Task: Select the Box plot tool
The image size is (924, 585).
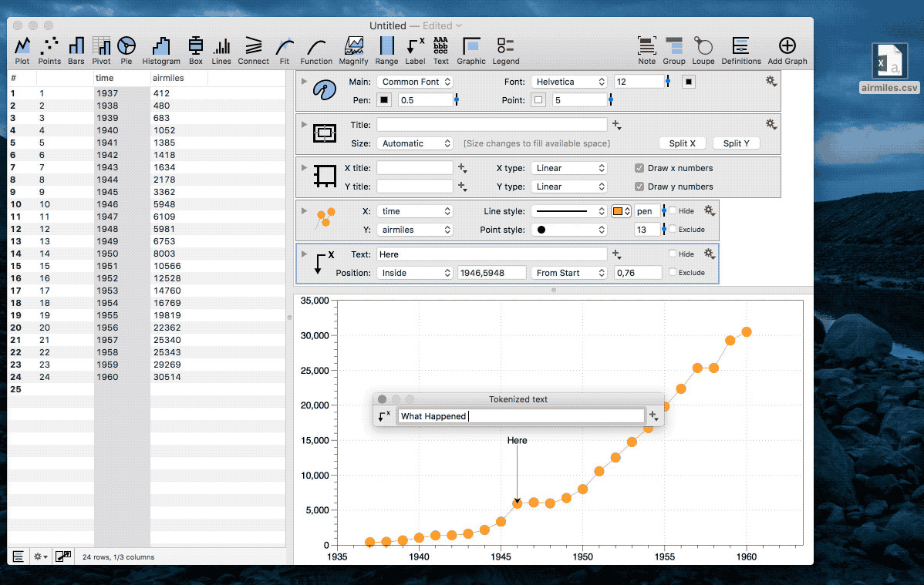Action: pos(196,51)
